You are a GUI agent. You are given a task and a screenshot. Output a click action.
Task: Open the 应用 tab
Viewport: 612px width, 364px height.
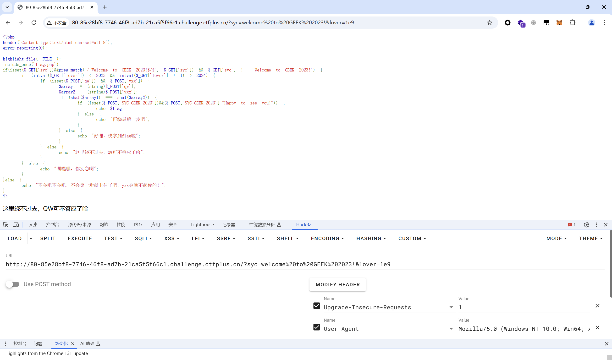155,225
